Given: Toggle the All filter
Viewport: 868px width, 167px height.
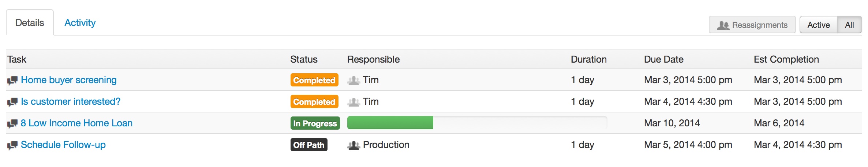Looking at the screenshot, I should (x=849, y=25).
